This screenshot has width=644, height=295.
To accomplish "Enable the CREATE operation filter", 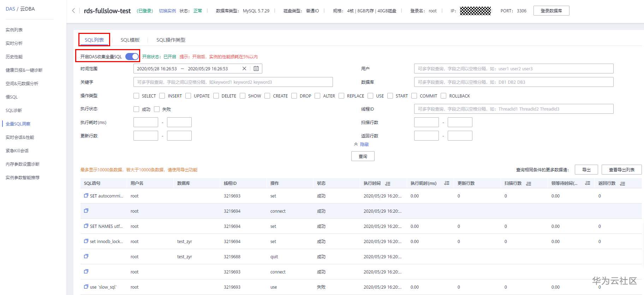I will point(267,96).
